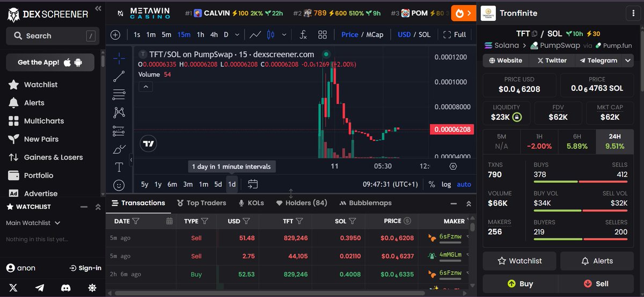Screen dimensions: 644x297
Task: Select the 6H stats period
Action: click(577, 141)
